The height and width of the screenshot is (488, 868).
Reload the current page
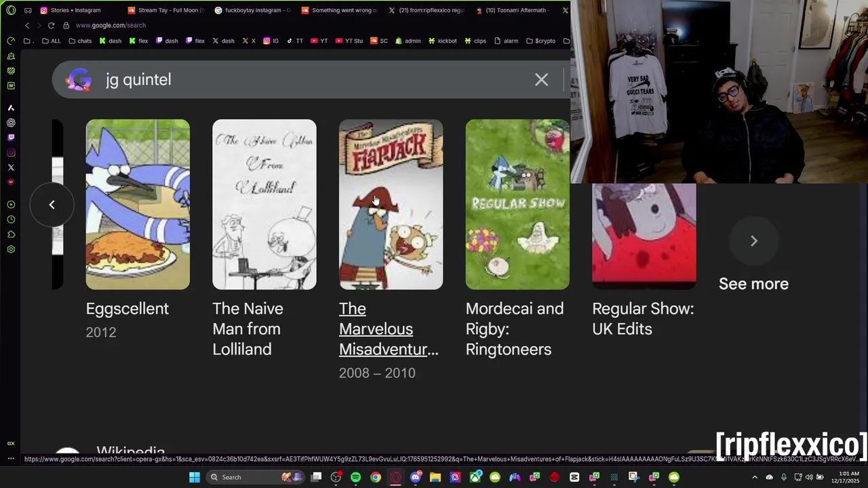point(51,25)
